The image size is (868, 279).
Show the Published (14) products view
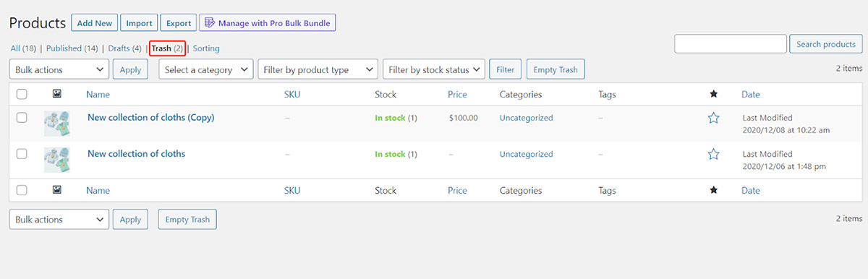click(72, 48)
